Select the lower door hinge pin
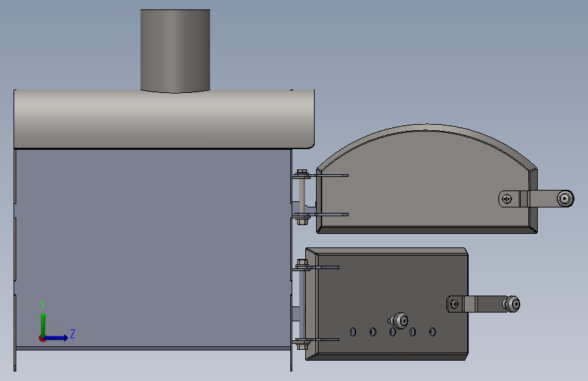Screen dimensions: 588x381 301,304
